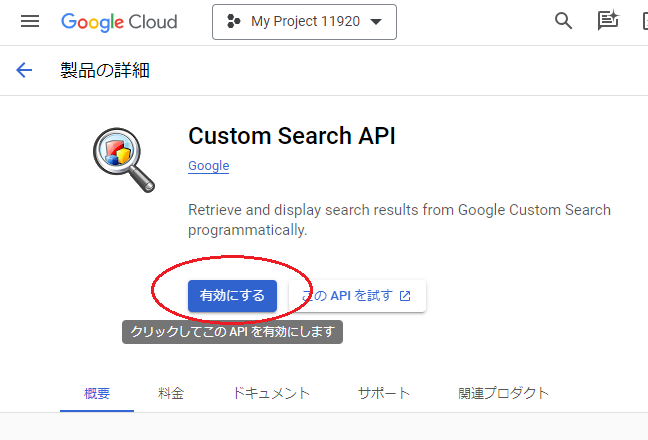Select the 概要 tab
648x440 pixels.
[x=97, y=393]
